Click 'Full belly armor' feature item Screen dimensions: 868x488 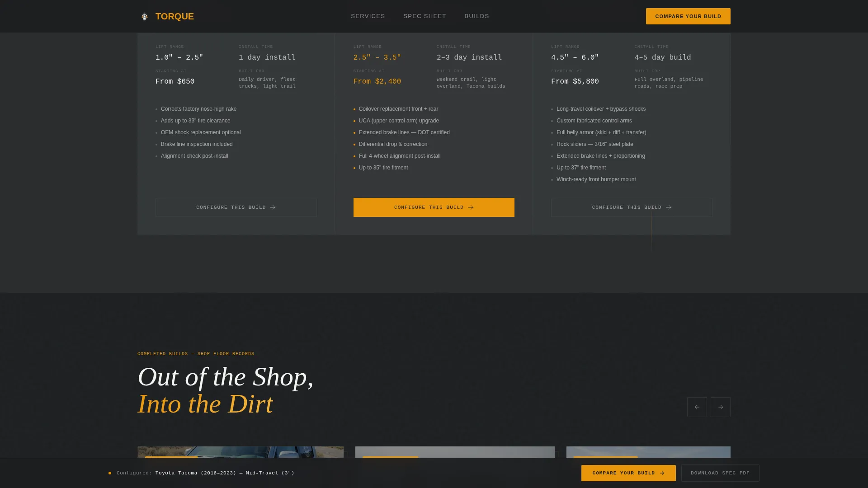tap(601, 132)
